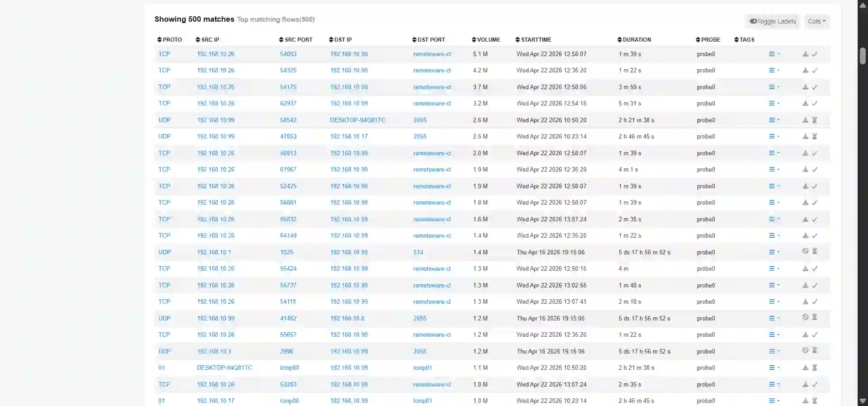This screenshot has width=868, height=406.
Task: Click UDP protocol link in port 58542 row
Action: [x=165, y=120]
